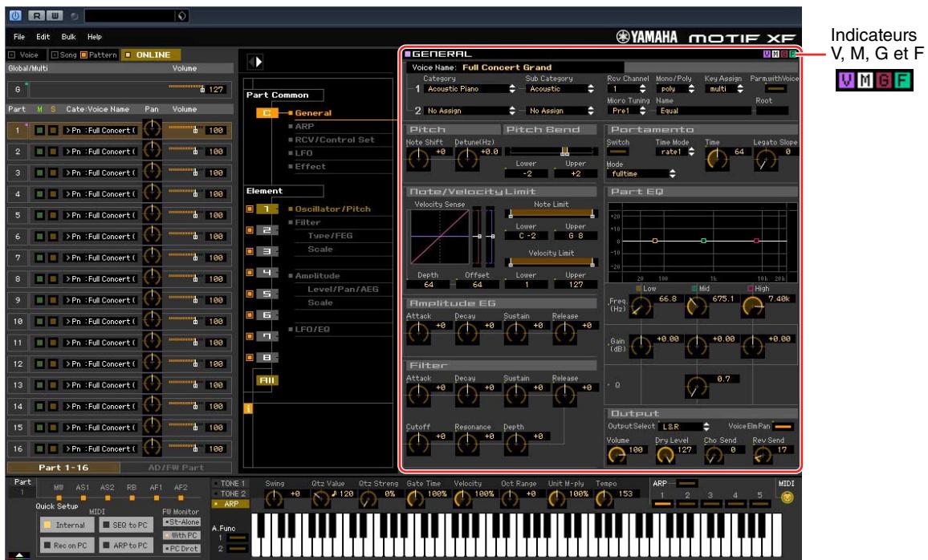Click the Low EQ frequency knob

[641, 306]
